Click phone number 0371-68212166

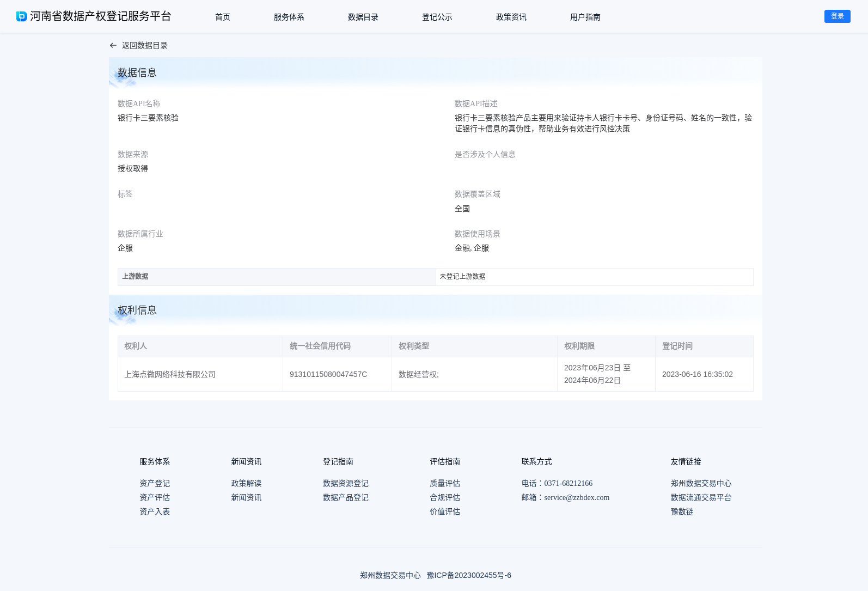click(x=569, y=483)
